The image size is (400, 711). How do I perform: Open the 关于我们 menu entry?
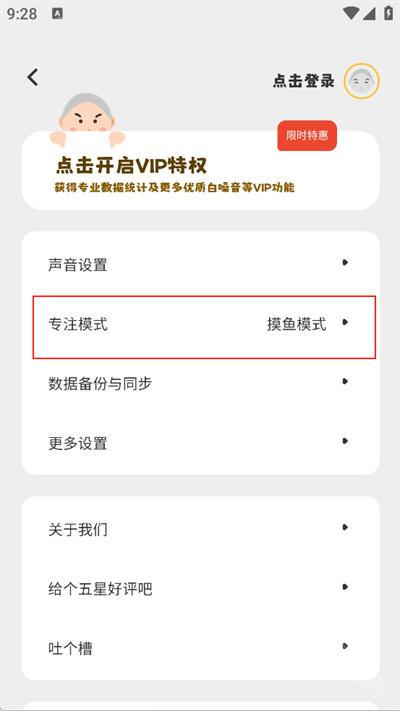(x=200, y=528)
